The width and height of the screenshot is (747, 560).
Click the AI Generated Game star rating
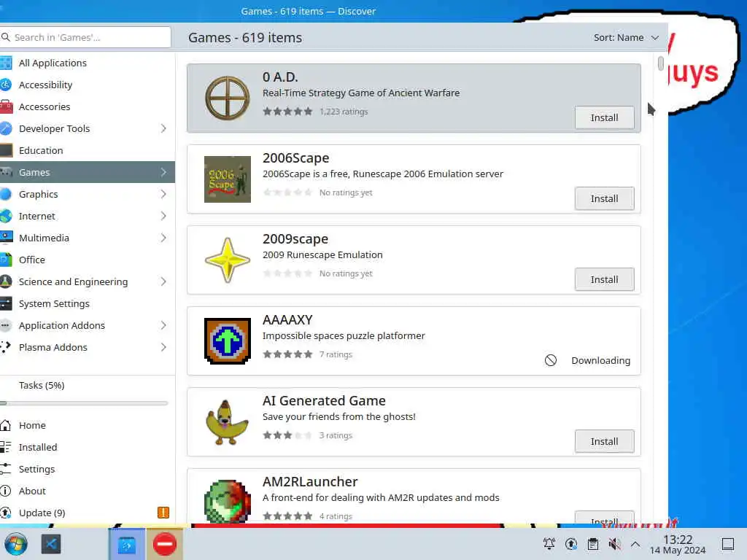coord(287,435)
